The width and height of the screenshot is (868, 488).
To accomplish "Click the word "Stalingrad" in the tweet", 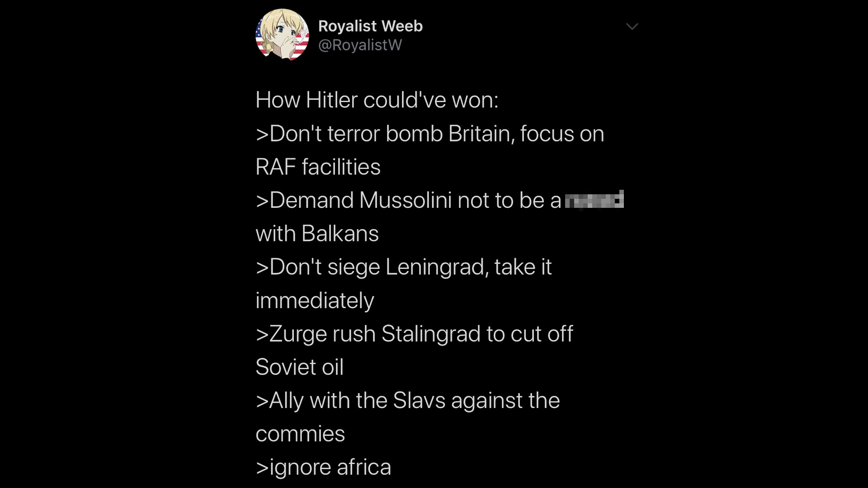I will coord(431,334).
